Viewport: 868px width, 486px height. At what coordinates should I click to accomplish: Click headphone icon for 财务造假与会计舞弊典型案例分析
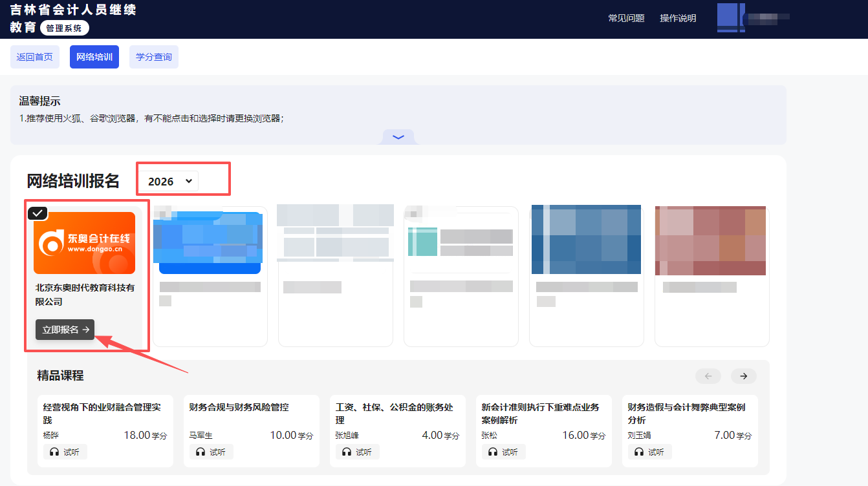click(x=639, y=452)
